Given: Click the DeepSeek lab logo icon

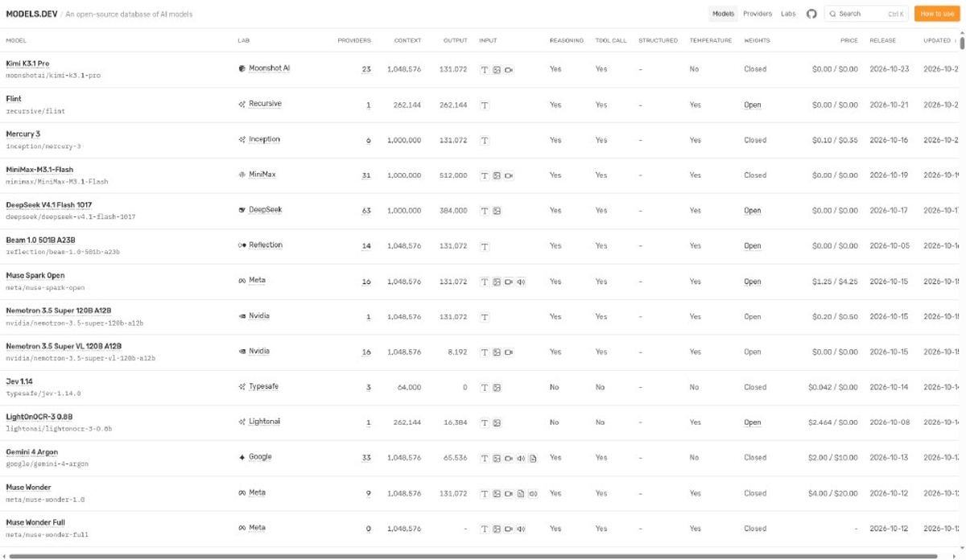Looking at the screenshot, I should pyautogui.click(x=242, y=210).
